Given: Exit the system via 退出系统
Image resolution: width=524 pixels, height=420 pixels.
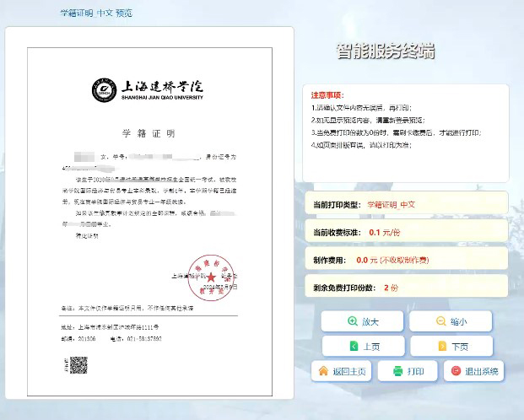Looking at the screenshot, I should pos(473,371).
